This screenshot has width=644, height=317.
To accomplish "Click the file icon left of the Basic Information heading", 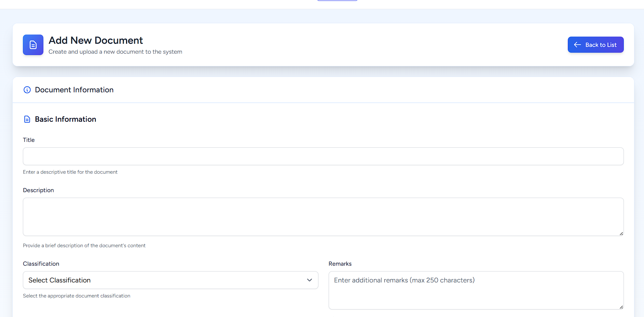I will pos(27,119).
